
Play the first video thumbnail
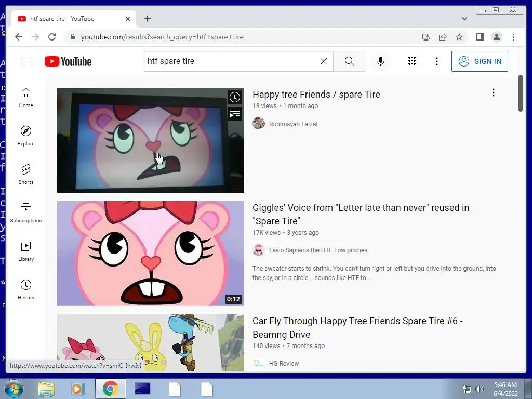150,140
